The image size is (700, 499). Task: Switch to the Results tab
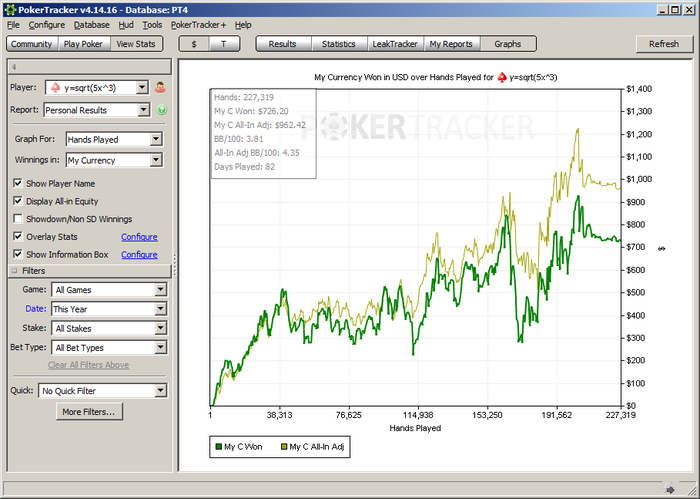pyautogui.click(x=283, y=44)
